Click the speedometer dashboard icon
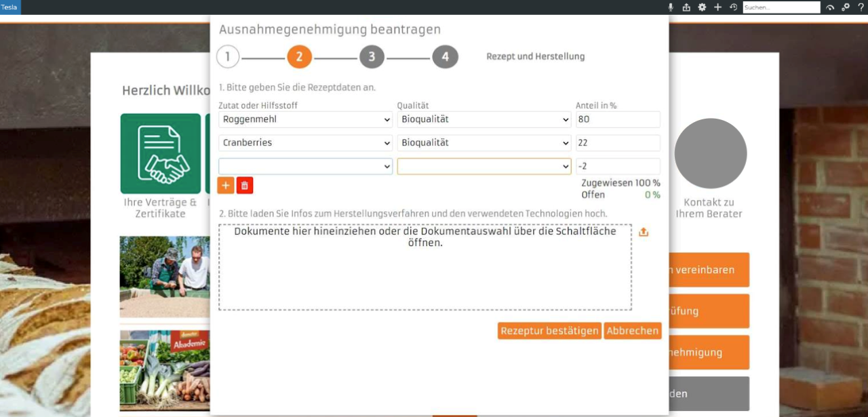Screen dimensions: 868x417 (830, 7)
